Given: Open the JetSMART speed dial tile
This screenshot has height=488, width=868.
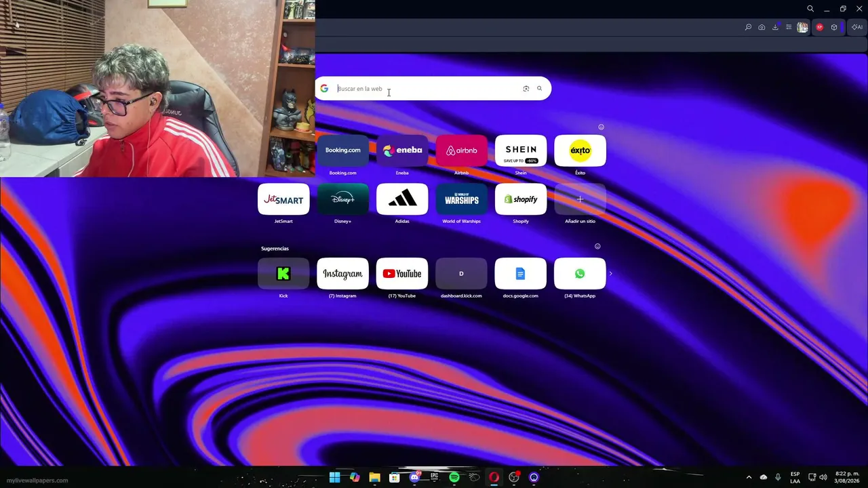Looking at the screenshot, I should 283,199.
